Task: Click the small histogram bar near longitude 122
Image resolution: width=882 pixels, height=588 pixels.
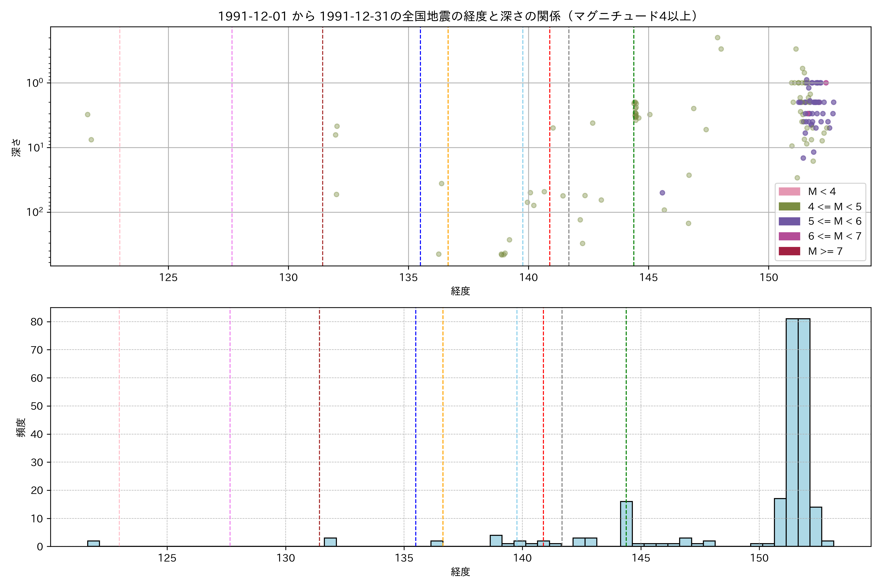Action: click(93, 543)
